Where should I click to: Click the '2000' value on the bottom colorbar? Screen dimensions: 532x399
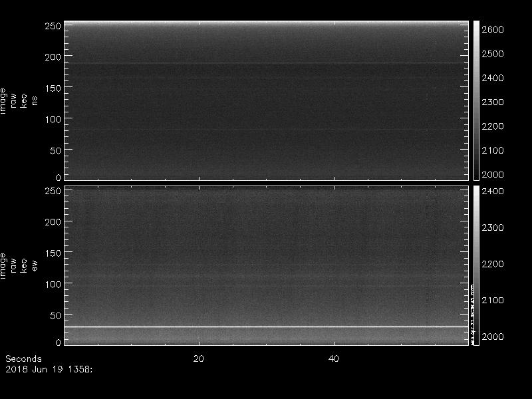(493, 336)
